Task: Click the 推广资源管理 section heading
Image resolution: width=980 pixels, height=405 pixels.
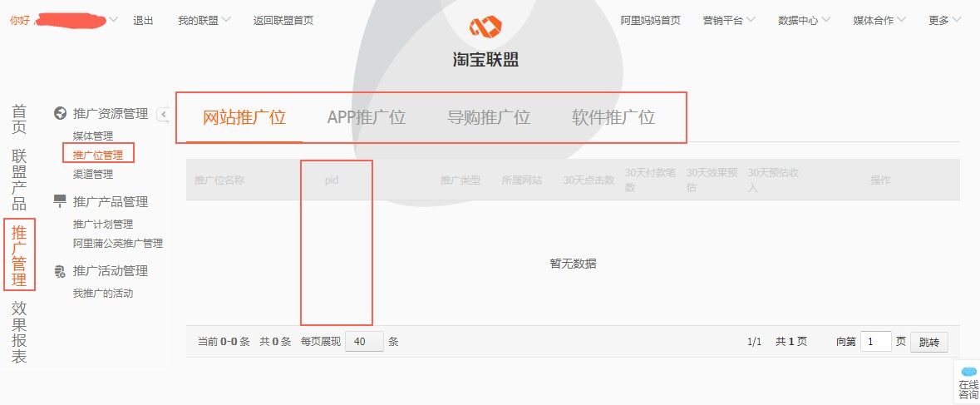Action: pos(111,114)
